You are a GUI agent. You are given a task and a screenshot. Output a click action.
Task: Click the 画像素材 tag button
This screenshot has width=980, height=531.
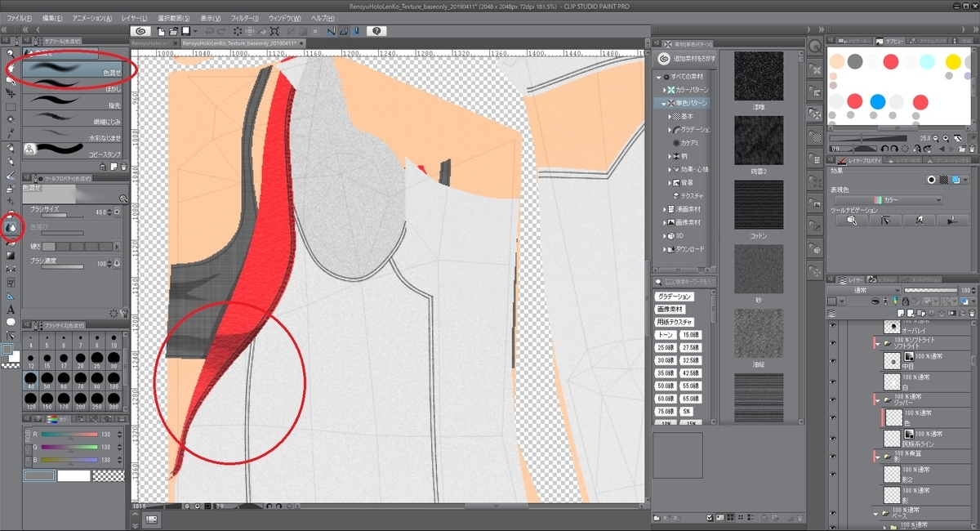point(669,310)
